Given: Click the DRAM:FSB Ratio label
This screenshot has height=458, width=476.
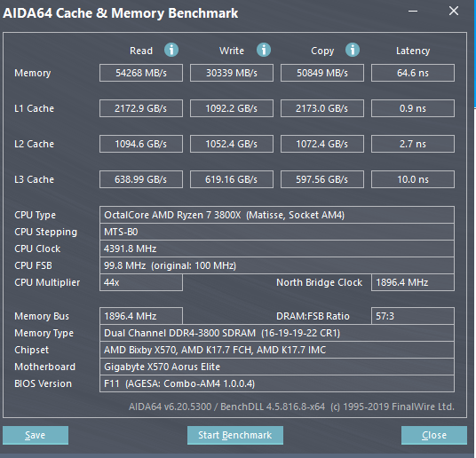Looking at the screenshot, I should point(313,316).
